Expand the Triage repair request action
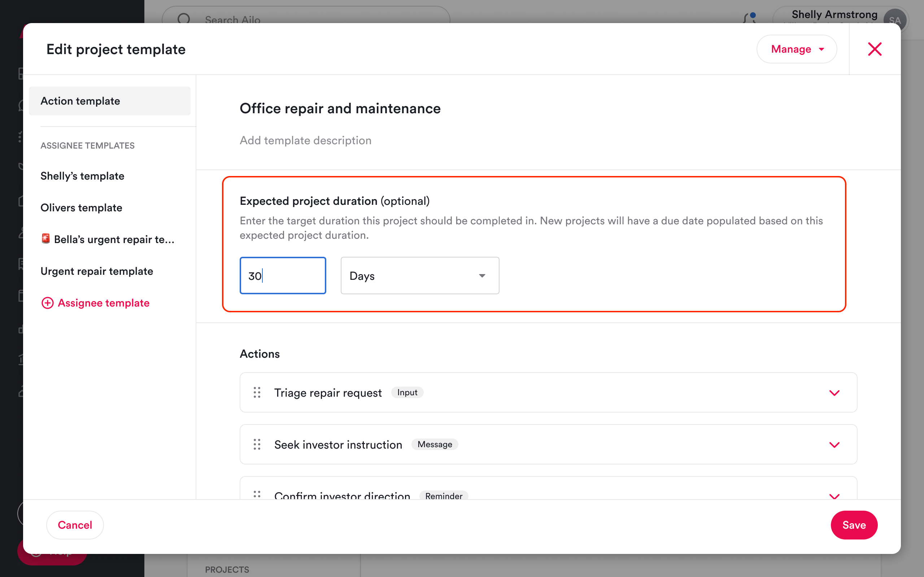924x577 pixels. [834, 393]
